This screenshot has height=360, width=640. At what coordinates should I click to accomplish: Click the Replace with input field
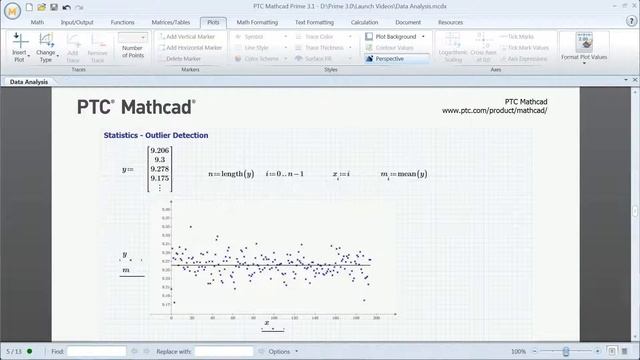click(x=224, y=351)
